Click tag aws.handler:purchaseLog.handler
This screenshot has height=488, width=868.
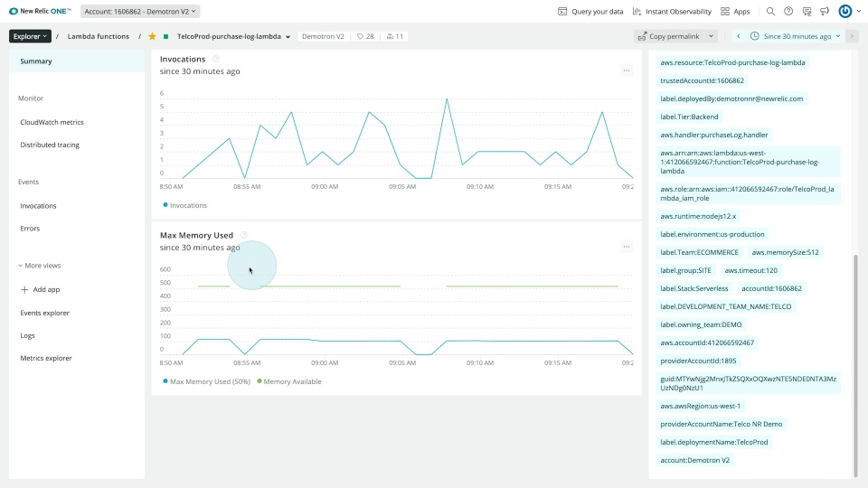[713, 135]
